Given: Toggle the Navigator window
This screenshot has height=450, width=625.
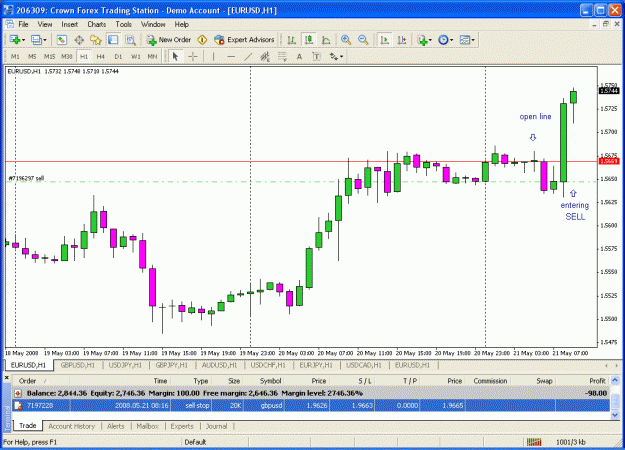Looking at the screenshot, I should tap(96, 40).
